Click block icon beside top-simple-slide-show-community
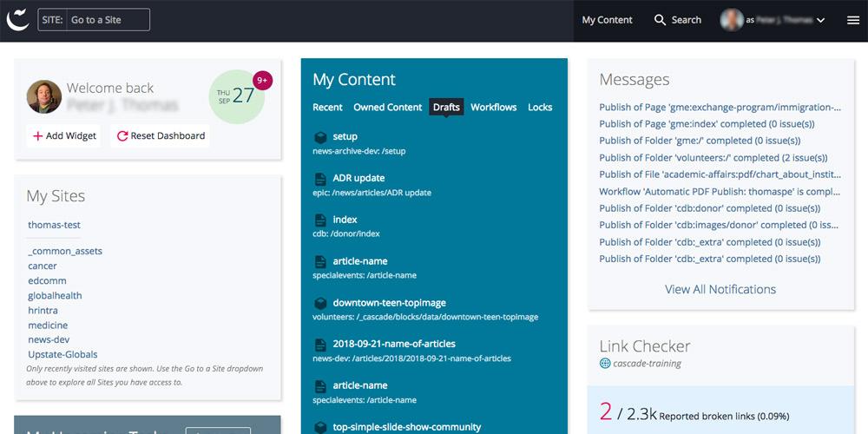 pyautogui.click(x=320, y=427)
